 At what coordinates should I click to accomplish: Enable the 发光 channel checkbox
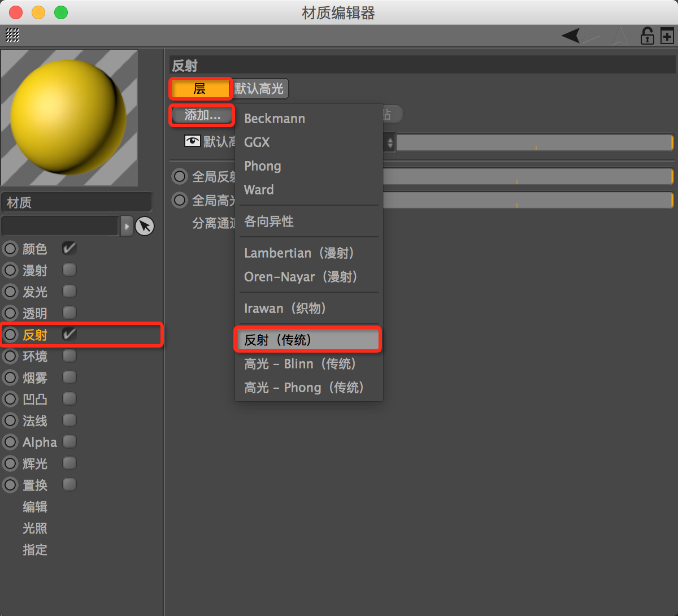point(69,291)
